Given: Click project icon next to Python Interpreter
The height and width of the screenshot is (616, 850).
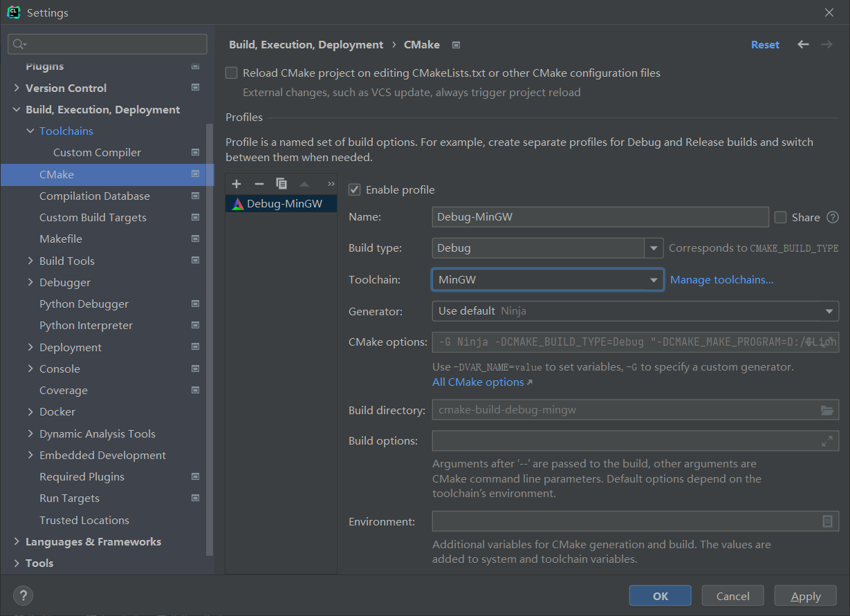Looking at the screenshot, I should [195, 325].
